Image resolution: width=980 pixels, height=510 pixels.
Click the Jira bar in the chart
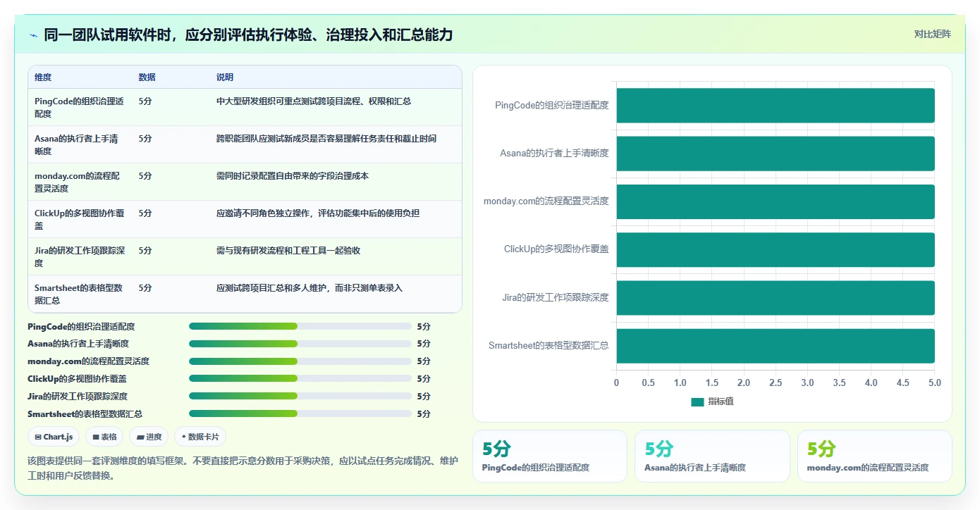776,298
